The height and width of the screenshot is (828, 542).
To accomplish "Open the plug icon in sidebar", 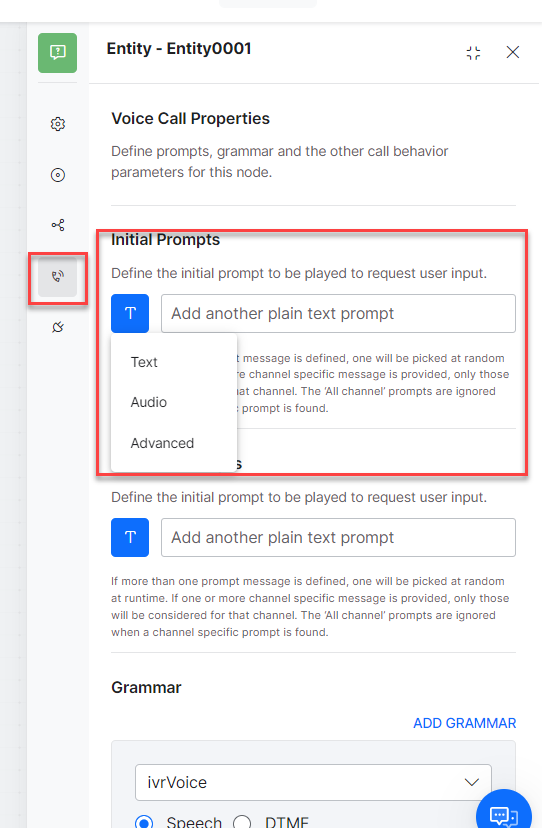I will coord(58,327).
